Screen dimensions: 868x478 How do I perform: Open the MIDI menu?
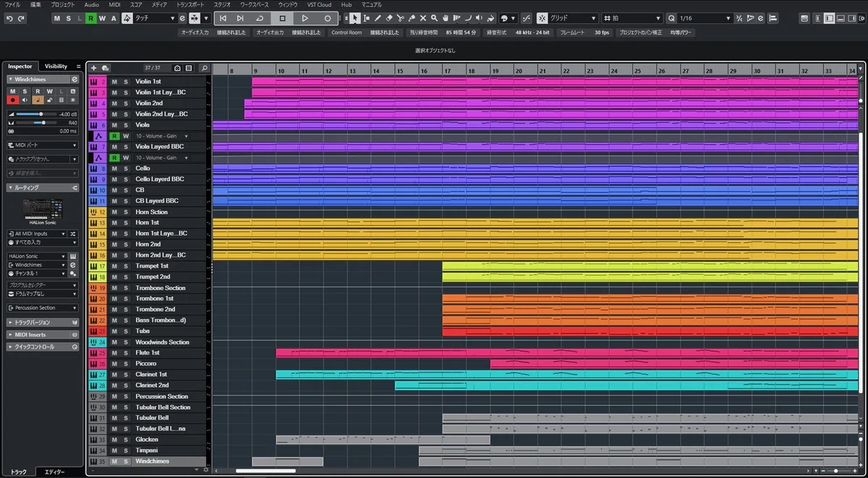(114, 4)
